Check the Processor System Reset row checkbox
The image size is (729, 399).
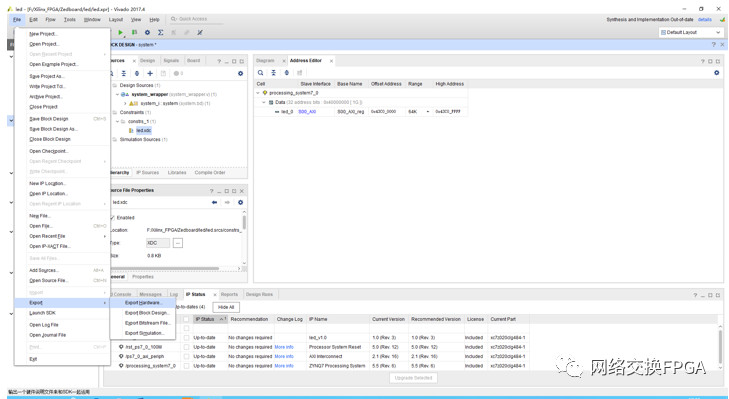[x=186, y=347]
